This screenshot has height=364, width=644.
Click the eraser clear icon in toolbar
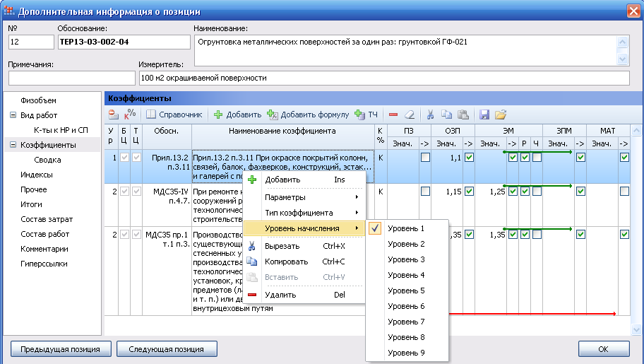coord(410,114)
